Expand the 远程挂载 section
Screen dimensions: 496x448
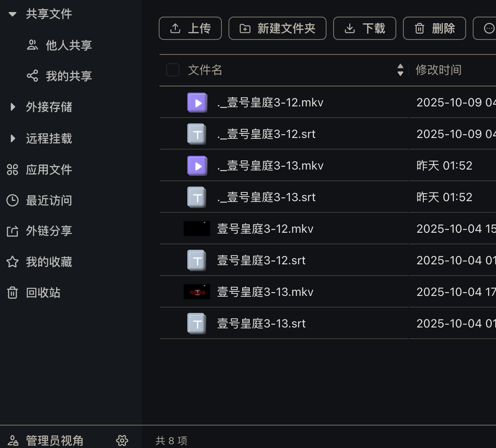[x=12, y=138]
